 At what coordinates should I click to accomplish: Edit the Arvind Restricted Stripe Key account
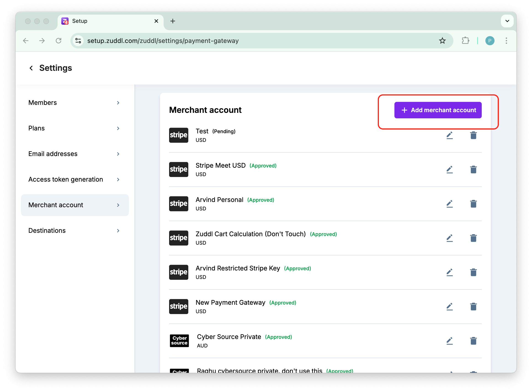(x=449, y=272)
